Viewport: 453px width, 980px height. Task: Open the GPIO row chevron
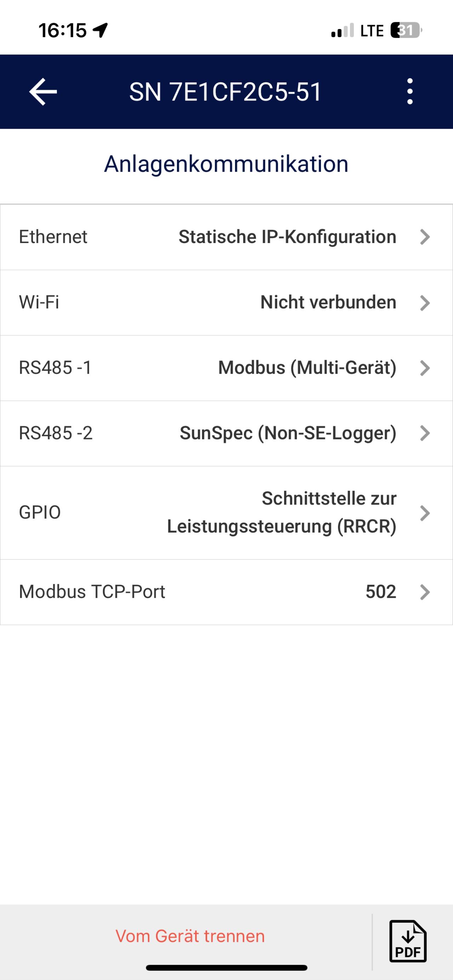pyautogui.click(x=425, y=513)
